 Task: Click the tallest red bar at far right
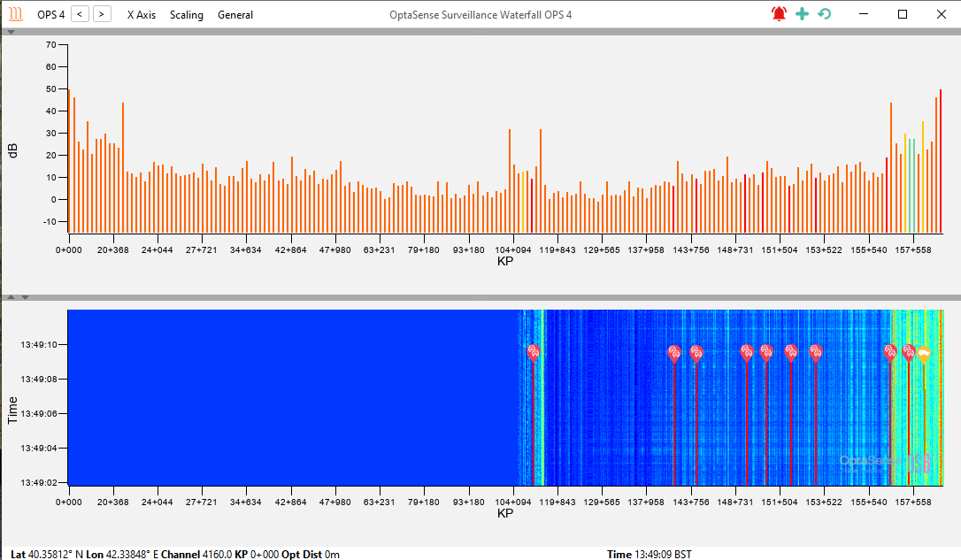tap(940, 159)
